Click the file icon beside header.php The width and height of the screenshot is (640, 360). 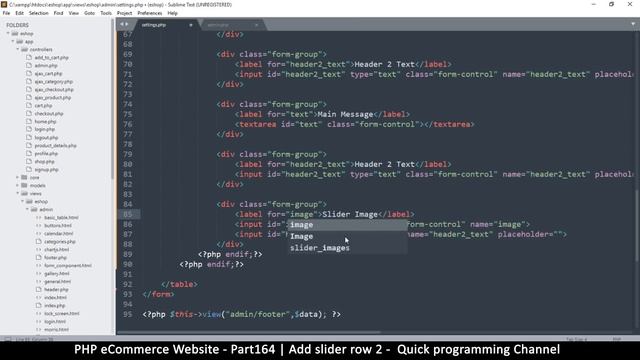pos(39,289)
